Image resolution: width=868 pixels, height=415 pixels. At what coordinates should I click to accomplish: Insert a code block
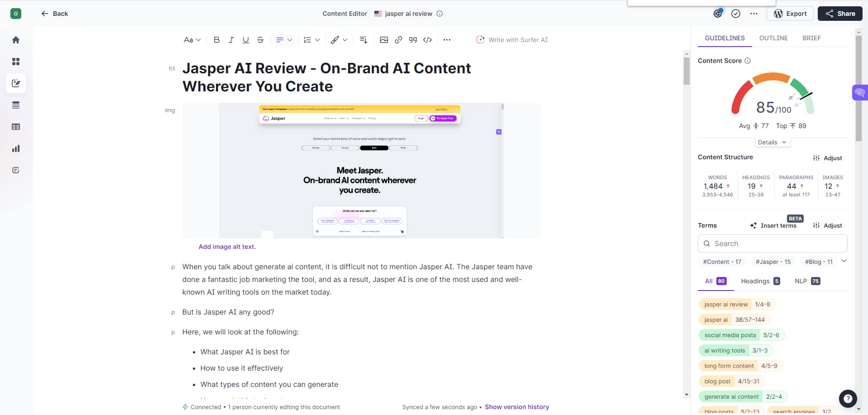click(x=427, y=40)
